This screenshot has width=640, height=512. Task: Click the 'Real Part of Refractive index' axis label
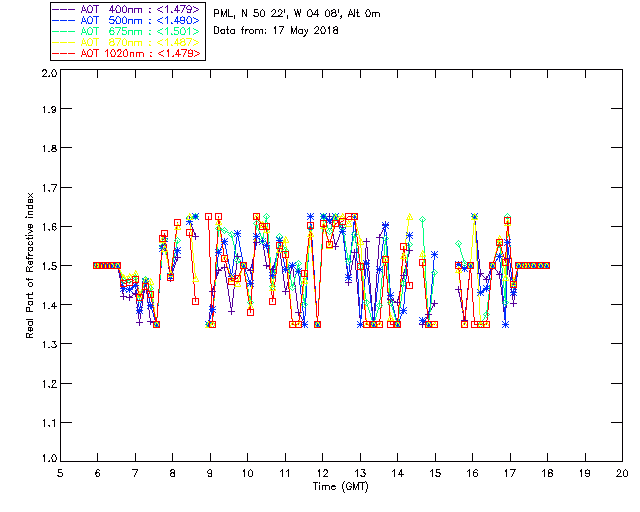(29, 265)
